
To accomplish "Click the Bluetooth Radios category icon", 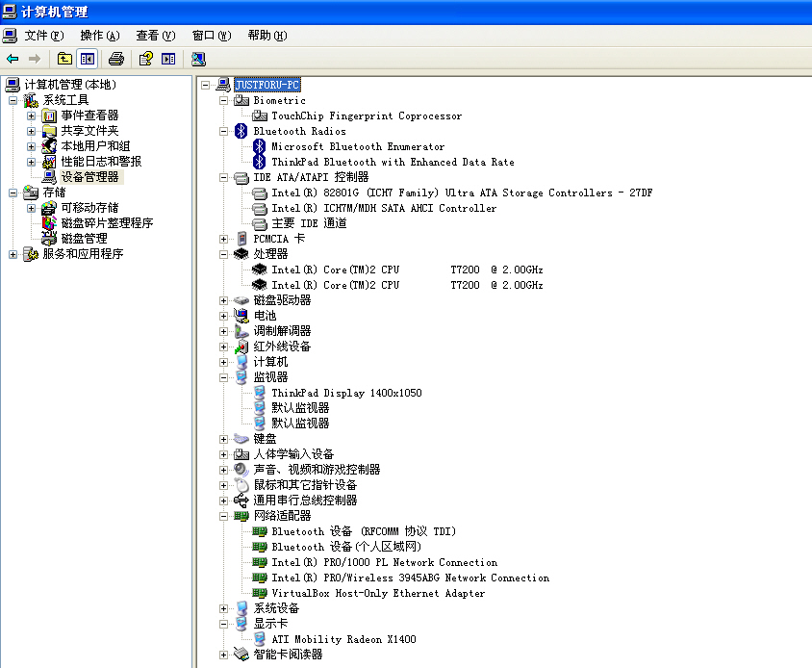I will click(x=241, y=131).
